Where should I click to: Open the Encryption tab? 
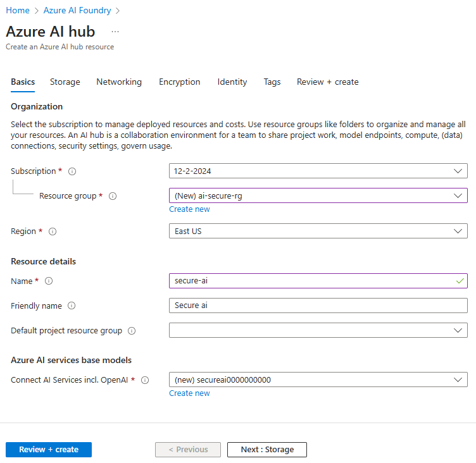click(x=179, y=82)
